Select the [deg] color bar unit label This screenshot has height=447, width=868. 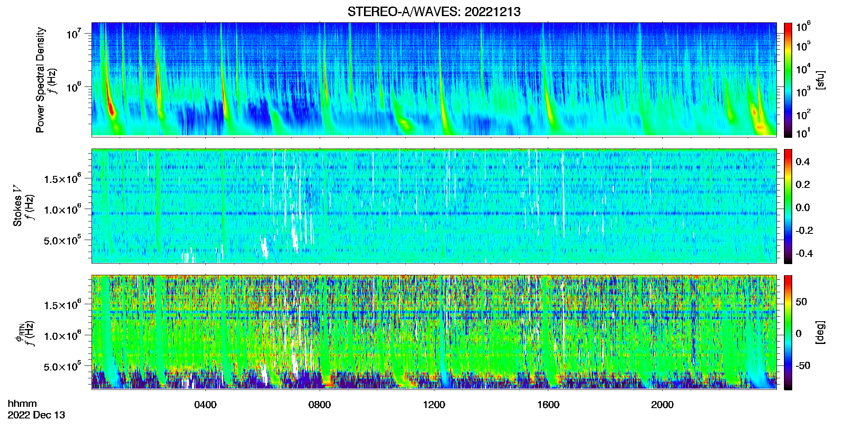[x=820, y=332]
